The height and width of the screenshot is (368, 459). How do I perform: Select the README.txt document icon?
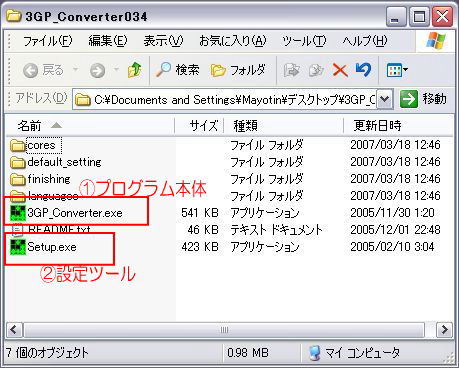pyautogui.click(x=18, y=229)
